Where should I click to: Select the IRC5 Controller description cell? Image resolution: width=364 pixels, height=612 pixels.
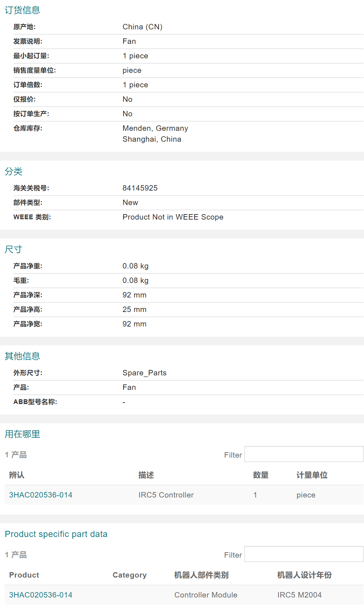[x=166, y=495]
